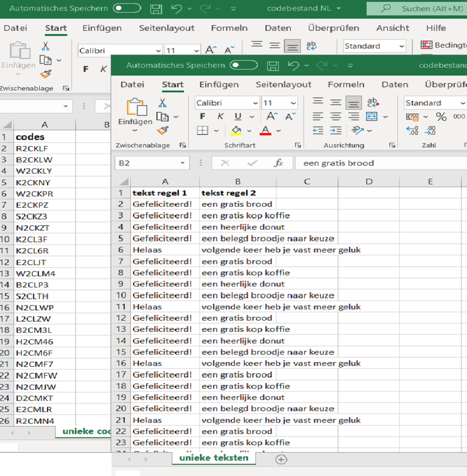Toggle Automatisches Speichern in the front window
Viewport: 467px width, 476px height.
tap(244, 65)
